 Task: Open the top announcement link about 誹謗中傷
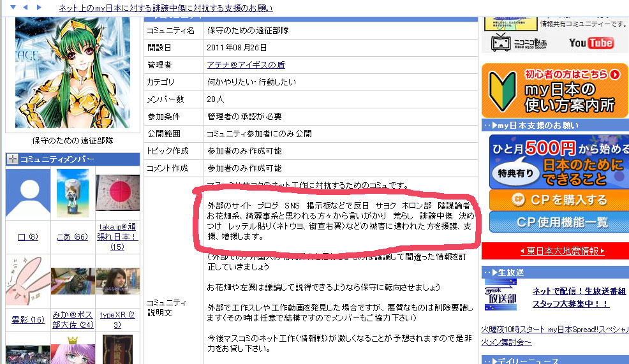[x=165, y=8]
